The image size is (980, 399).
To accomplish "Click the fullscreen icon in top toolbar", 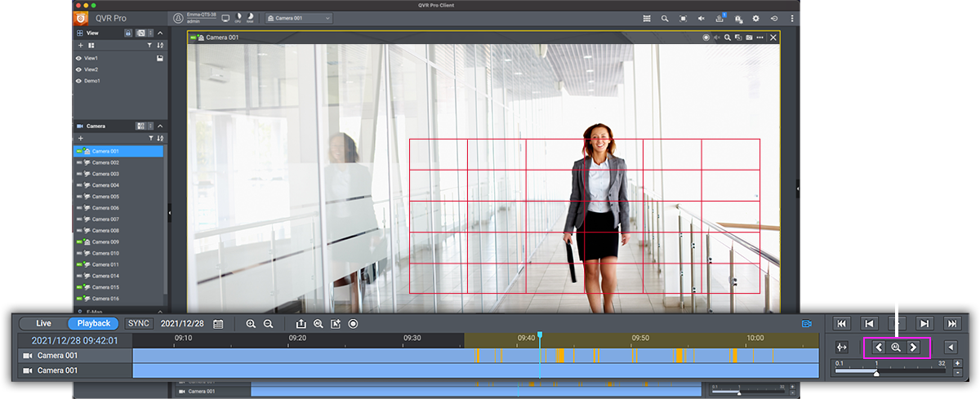I will pyautogui.click(x=684, y=18).
